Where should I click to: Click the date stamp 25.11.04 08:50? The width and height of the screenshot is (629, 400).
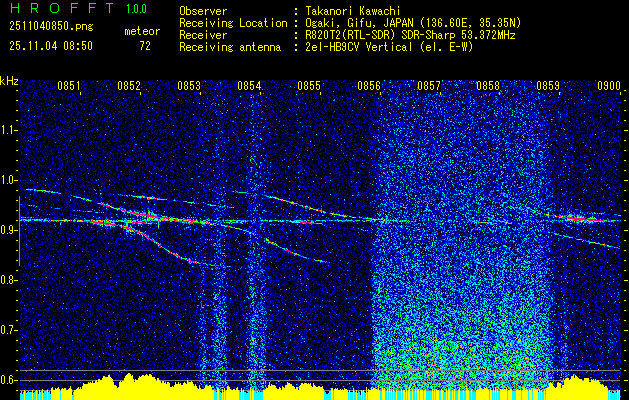[x=51, y=46]
